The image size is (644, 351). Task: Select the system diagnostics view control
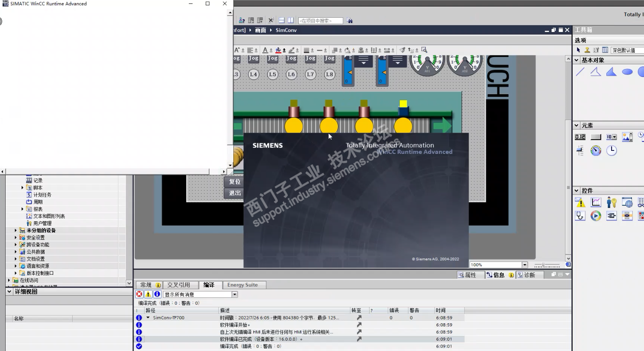click(x=580, y=215)
